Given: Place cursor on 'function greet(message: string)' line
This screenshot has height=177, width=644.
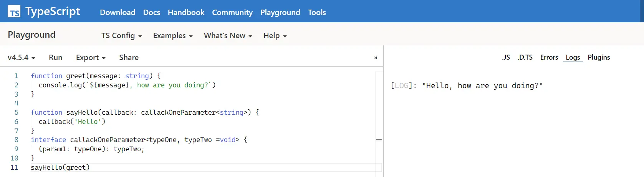Looking at the screenshot, I should (96, 76).
